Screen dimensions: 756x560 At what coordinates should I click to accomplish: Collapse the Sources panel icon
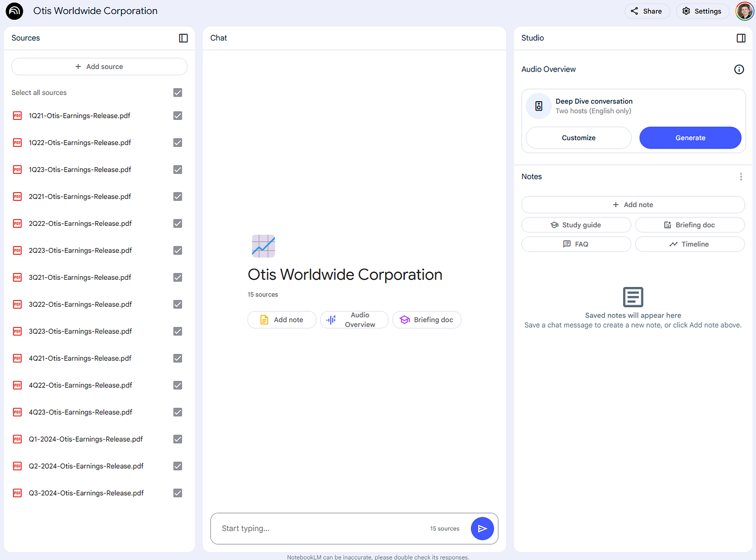coord(183,38)
